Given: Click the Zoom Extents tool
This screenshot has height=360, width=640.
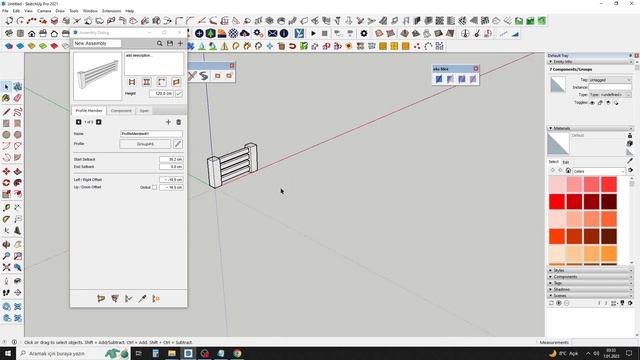Looking at the screenshot, I should coord(6,267).
